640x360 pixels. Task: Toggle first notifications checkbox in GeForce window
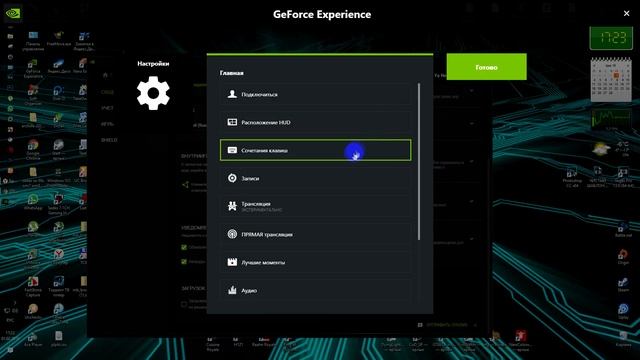[x=184, y=247]
